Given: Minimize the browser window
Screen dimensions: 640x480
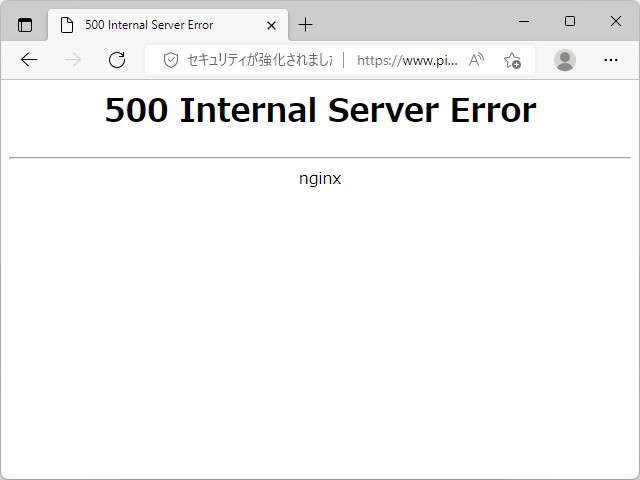Looking at the screenshot, I should coord(524,21).
